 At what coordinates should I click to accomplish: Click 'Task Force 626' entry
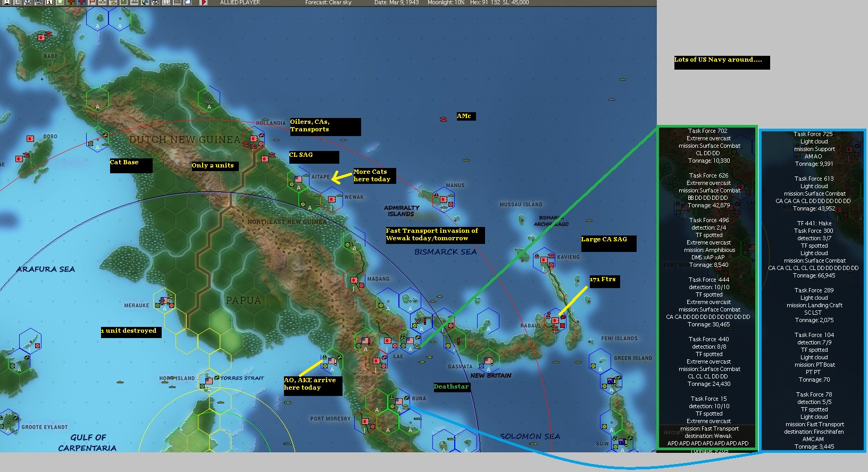coord(708,175)
